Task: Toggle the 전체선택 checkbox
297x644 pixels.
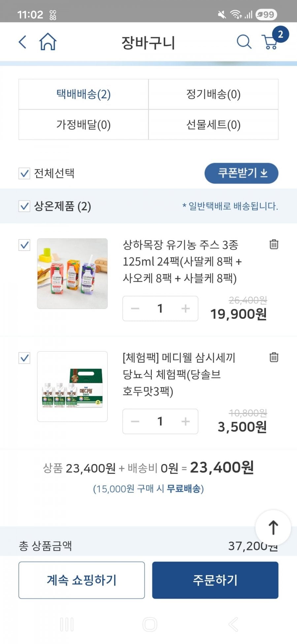Action: (x=24, y=173)
